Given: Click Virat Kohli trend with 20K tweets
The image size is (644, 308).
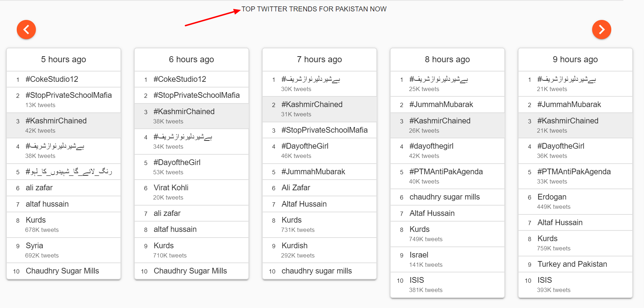Looking at the screenshot, I should pos(192,192).
